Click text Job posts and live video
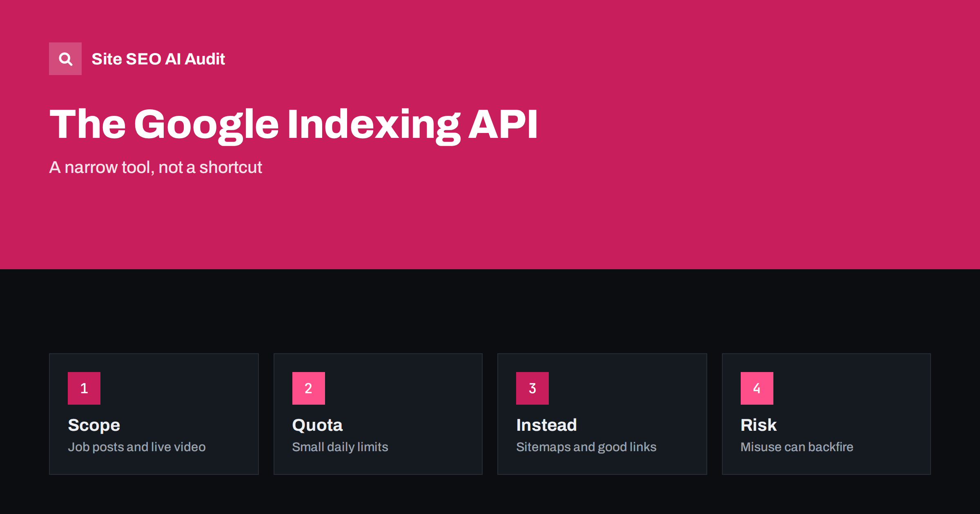The height and width of the screenshot is (514, 980). coord(137,447)
